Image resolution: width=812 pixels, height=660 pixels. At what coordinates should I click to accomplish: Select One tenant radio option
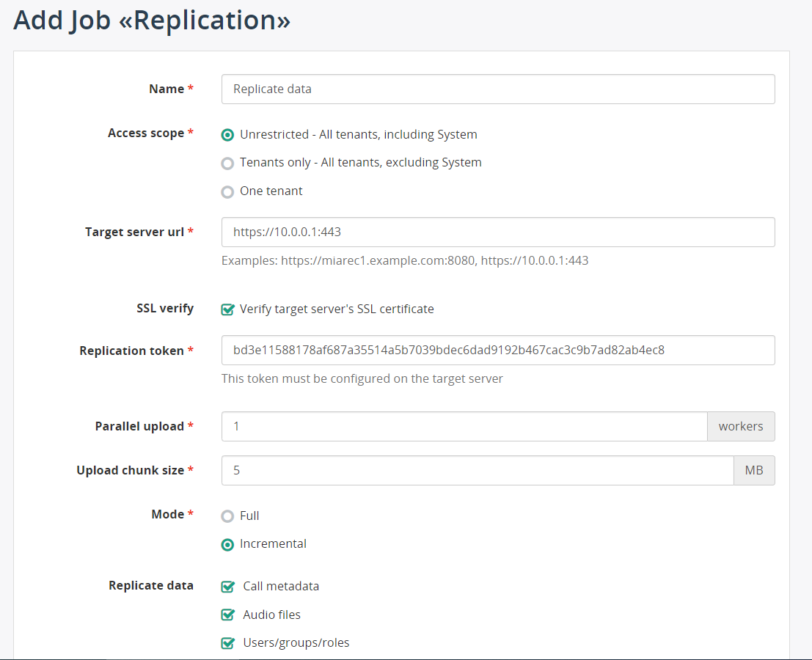pos(227,192)
